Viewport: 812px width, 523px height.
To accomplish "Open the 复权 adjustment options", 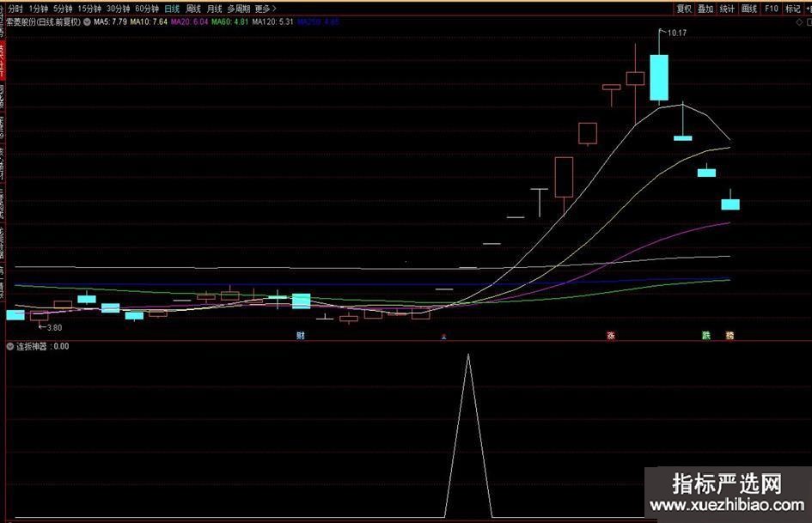I will pos(684,9).
